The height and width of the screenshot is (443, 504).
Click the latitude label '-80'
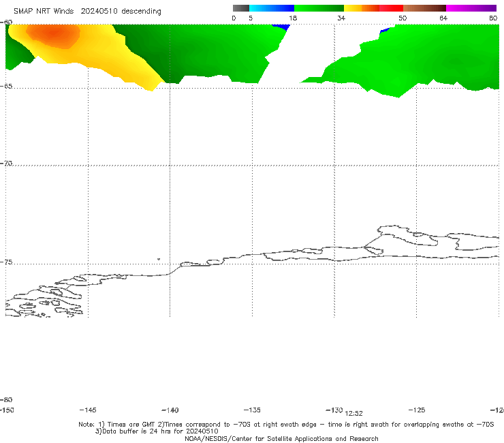click(x=6, y=399)
